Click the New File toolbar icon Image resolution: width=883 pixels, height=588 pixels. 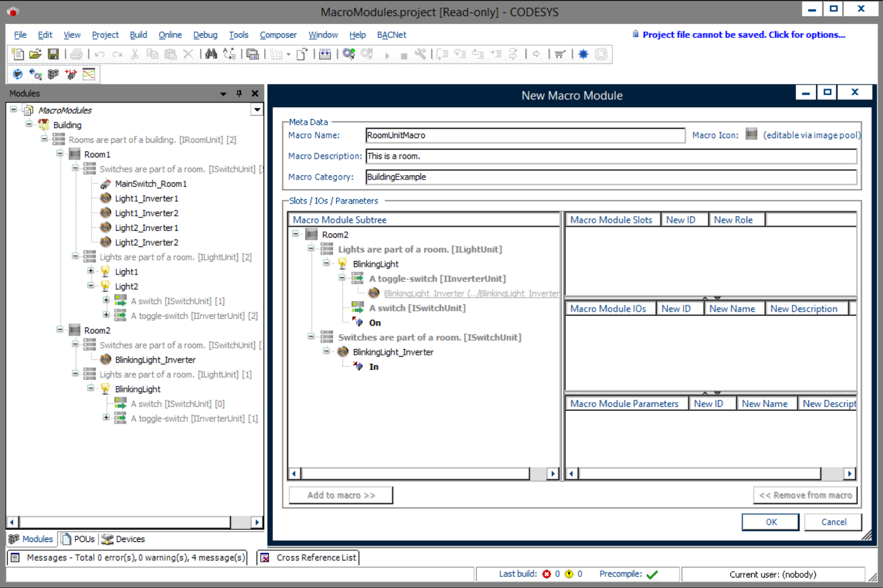18,54
